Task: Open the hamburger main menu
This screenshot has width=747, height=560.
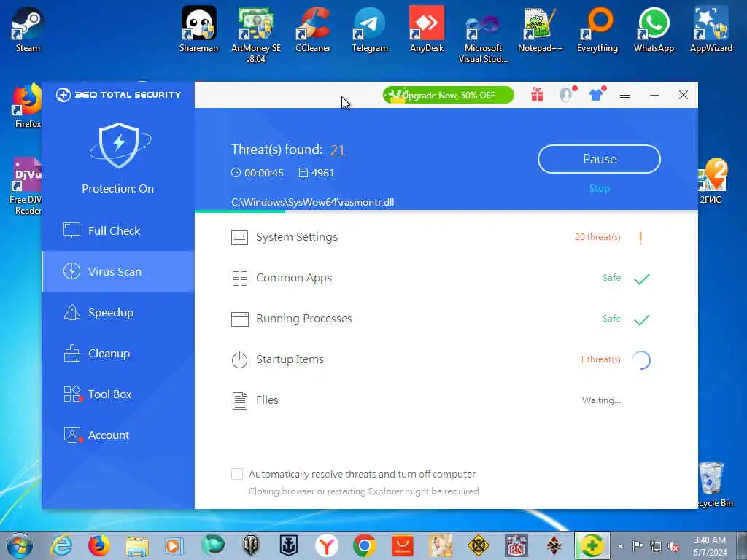Action: point(625,96)
